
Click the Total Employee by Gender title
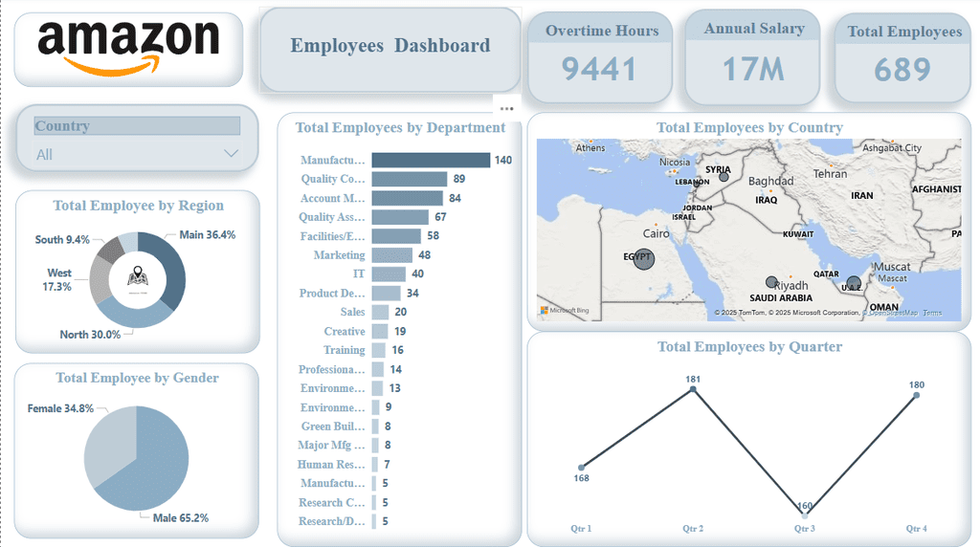pos(138,378)
